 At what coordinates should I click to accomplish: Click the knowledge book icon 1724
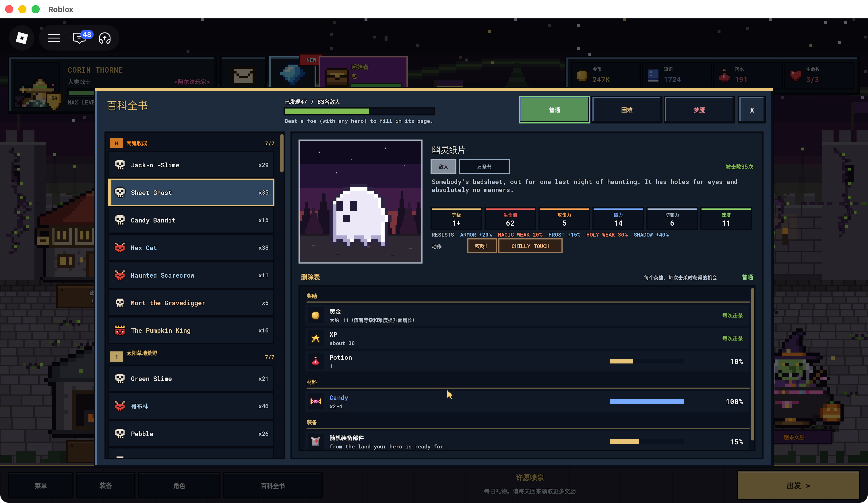pos(653,75)
